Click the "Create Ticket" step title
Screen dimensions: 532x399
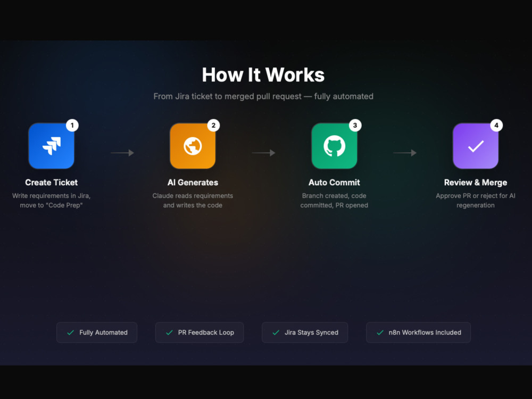(51, 182)
